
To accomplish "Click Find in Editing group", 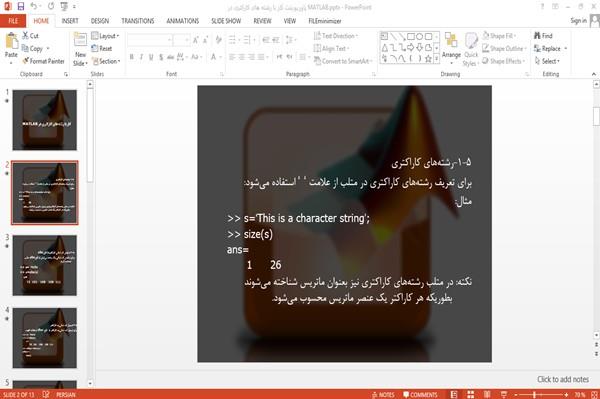I will 543,36.
